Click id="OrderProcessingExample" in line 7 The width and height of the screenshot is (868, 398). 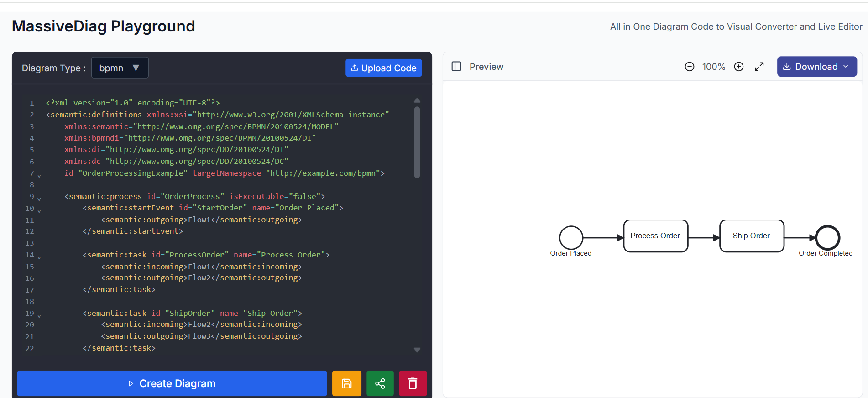tap(126, 173)
